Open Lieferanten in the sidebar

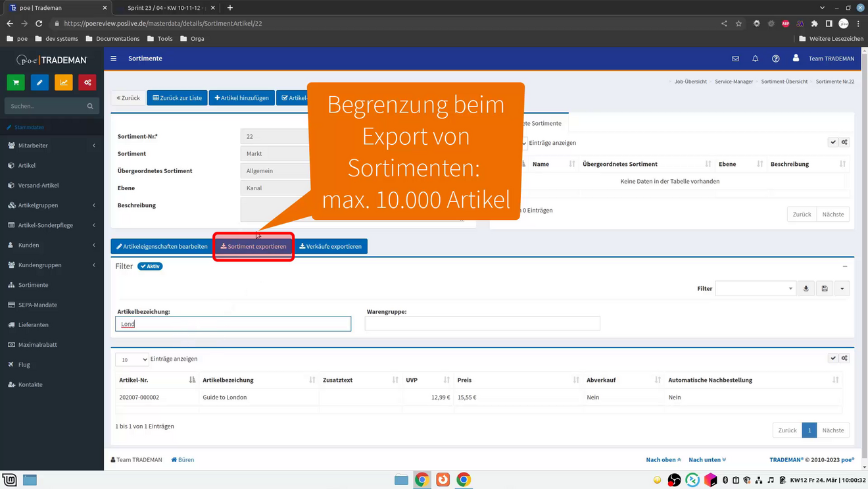pyautogui.click(x=51, y=324)
